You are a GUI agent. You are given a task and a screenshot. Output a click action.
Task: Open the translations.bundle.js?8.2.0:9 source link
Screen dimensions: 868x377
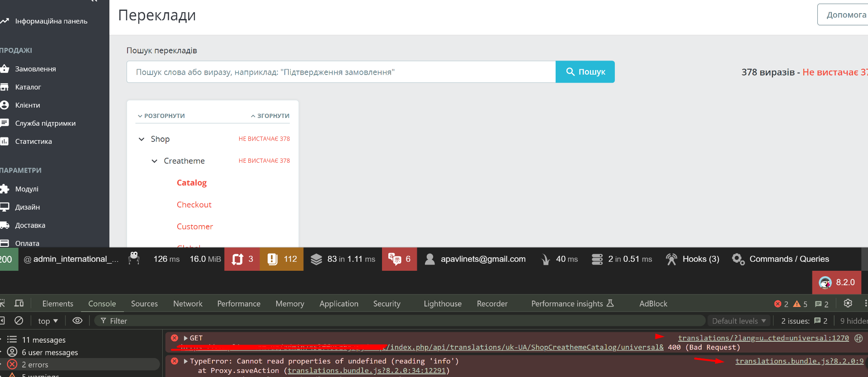[x=799, y=361]
